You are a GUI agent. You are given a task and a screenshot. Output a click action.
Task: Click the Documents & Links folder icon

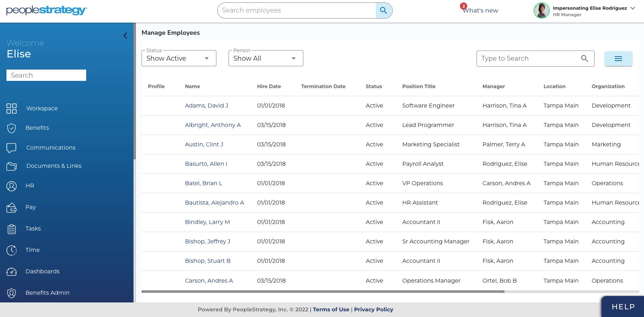tap(12, 166)
